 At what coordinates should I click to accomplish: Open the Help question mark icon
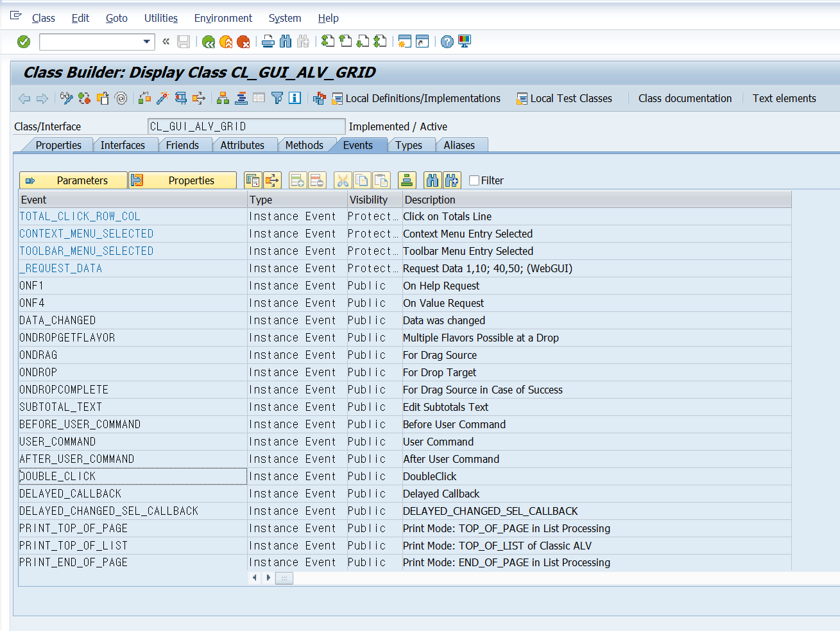447,42
